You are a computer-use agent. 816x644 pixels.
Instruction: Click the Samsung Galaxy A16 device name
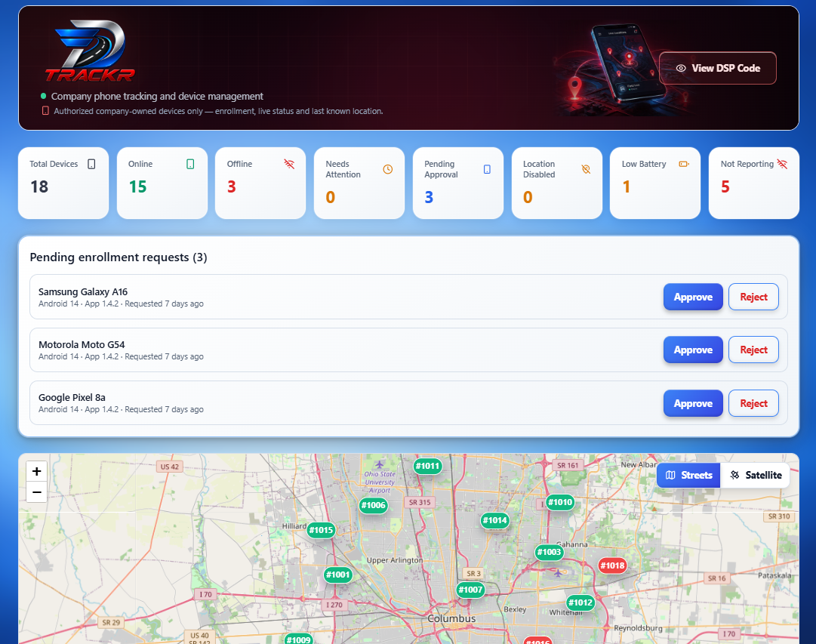[83, 292]
